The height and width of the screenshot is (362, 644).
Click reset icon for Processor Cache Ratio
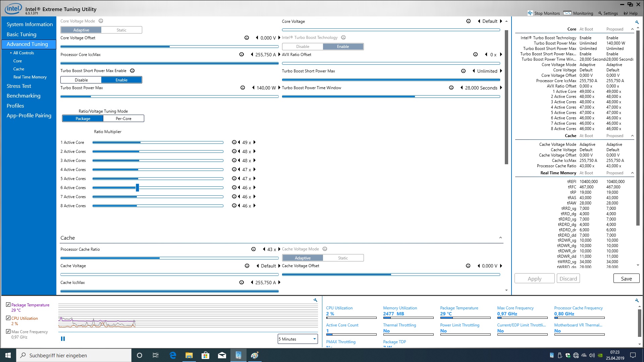(x=253, y=249)
